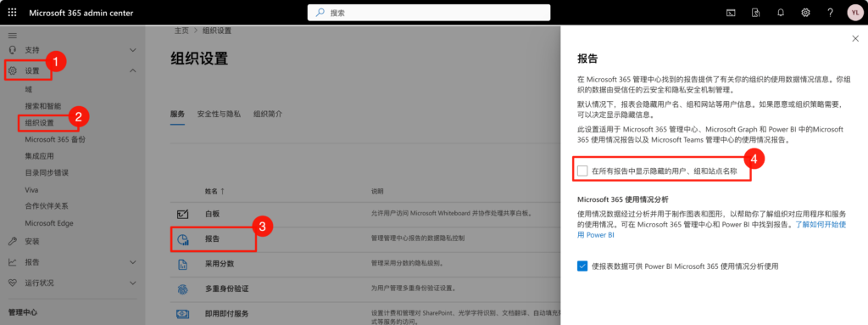This screenshot has height=325, width=868.
Task: Click into the 搜索 search box
Action: 429,13
